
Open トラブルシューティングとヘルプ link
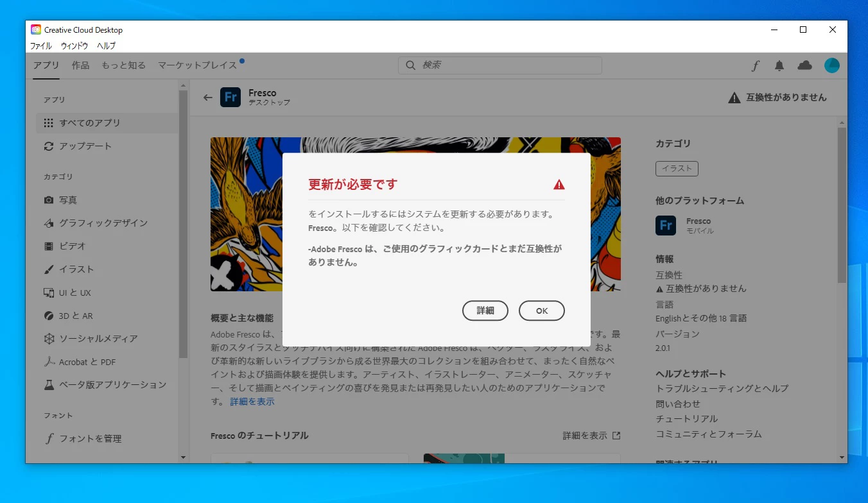[722, 389]
